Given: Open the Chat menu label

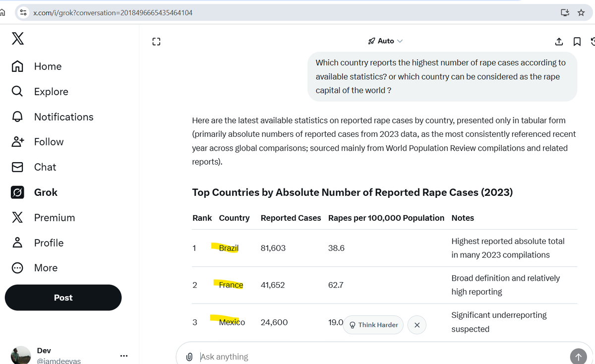Looking at the screenshot, I should (x=45, y=167).
